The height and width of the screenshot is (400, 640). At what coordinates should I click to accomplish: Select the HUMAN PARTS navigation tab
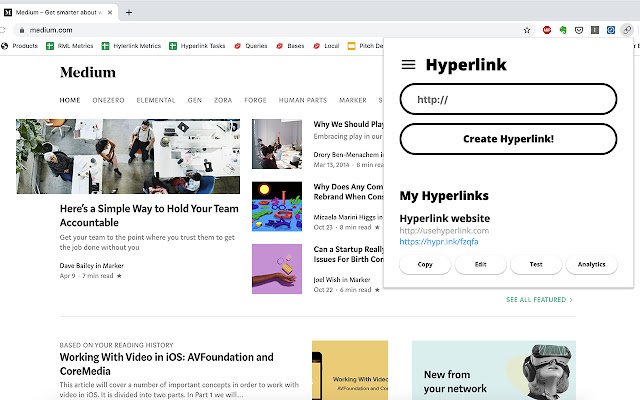click(x=303, y=100)
